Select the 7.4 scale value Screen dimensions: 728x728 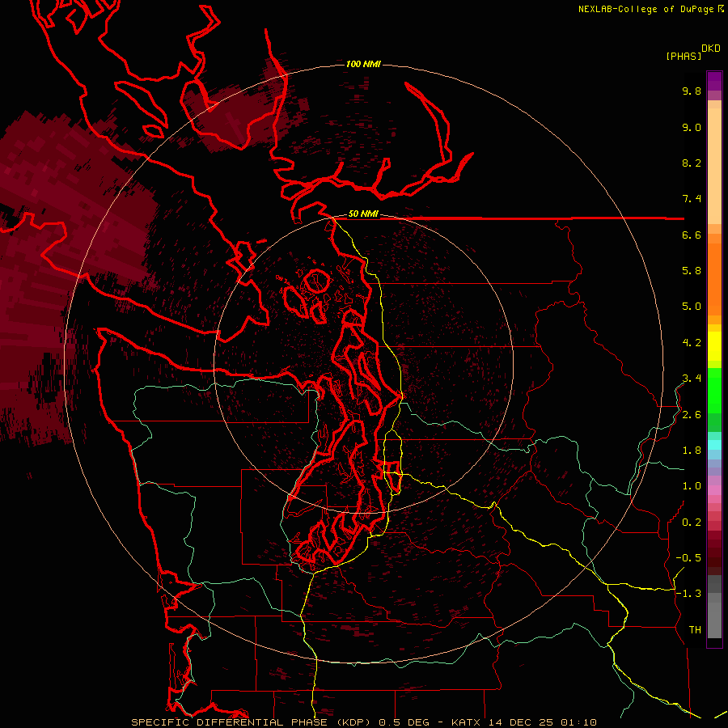point(692,199)
